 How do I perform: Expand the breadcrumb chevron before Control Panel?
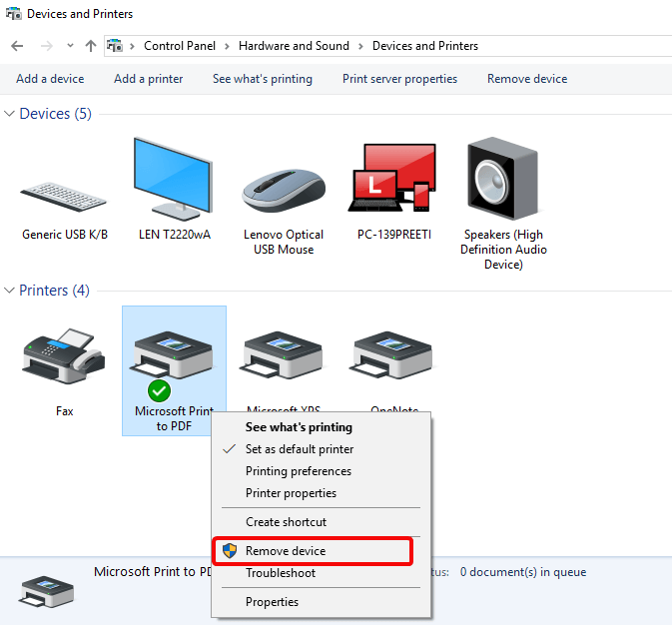coord(132,46)
